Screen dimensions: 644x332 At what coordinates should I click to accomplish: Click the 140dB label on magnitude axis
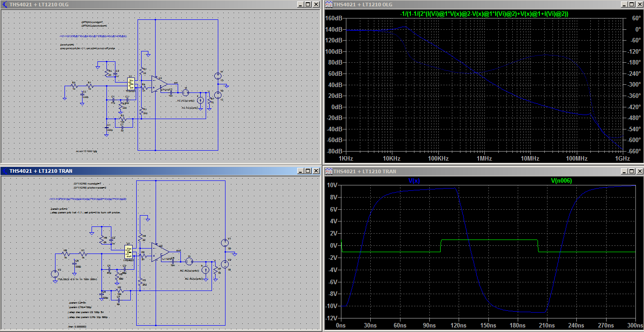tap(335, 29)
